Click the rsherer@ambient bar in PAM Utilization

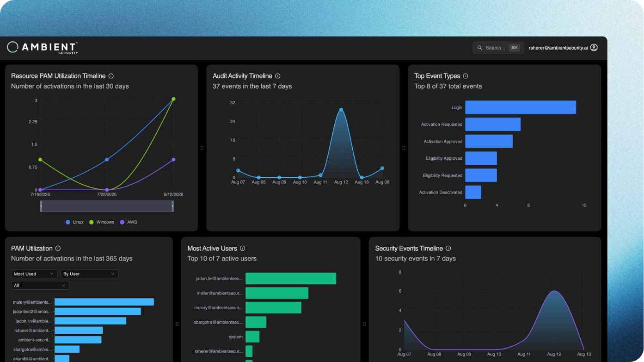(x=79, y=331)
